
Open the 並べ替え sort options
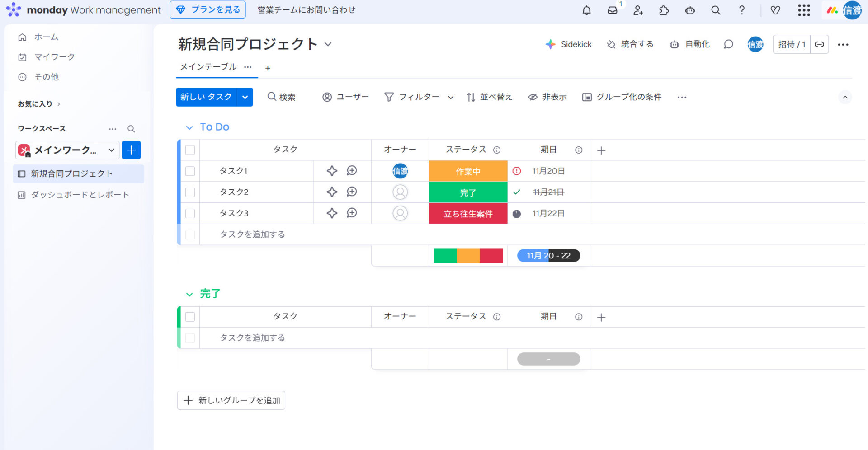(490, 97)
